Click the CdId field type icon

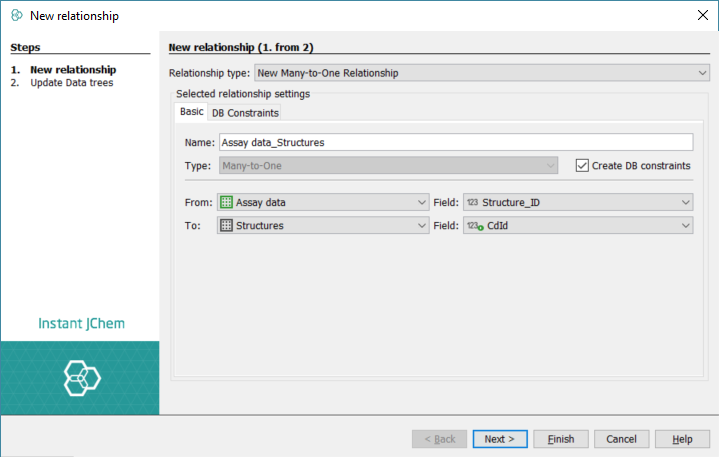click(x=473, y=226)
